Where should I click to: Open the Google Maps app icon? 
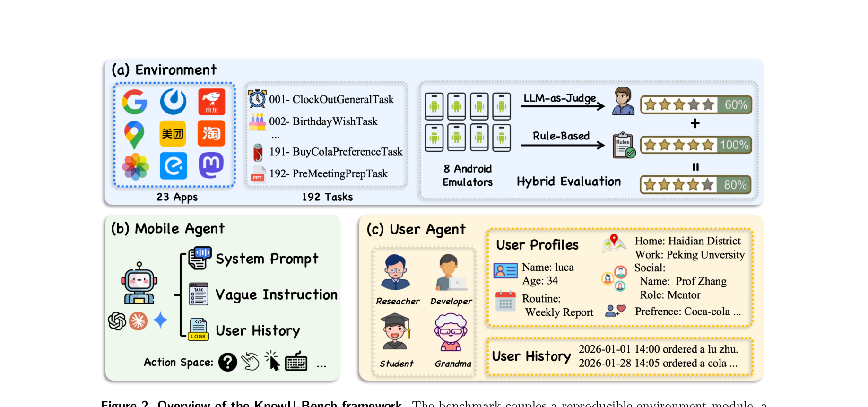click(x=134, y=135)
